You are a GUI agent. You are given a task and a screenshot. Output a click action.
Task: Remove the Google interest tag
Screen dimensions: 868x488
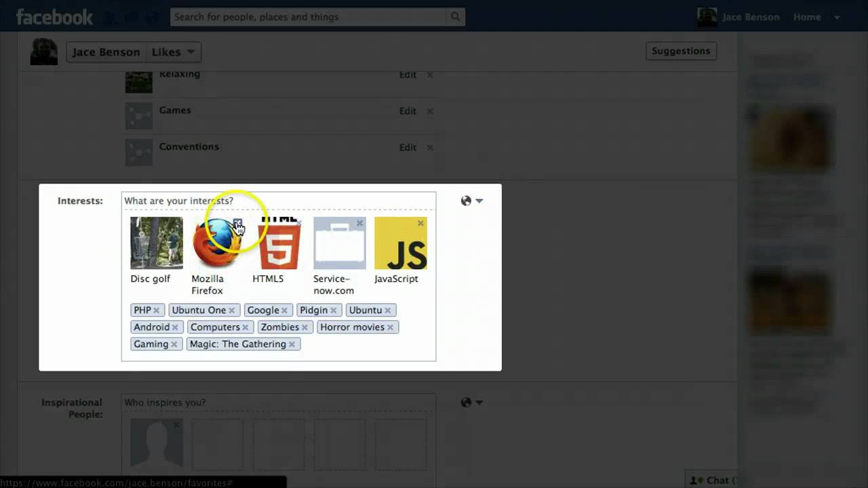pyautogui.click(x=284, y=310)
